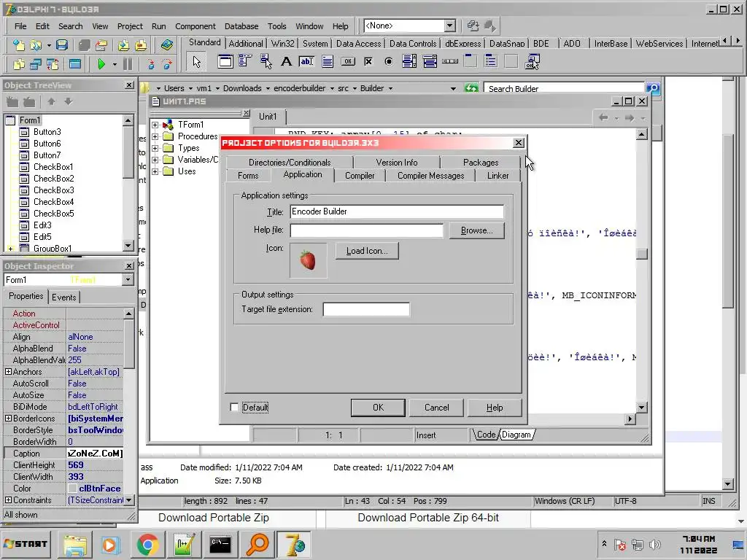The width and height of the screenshot is (747, 560).
Task: Tick the Default checkbox in Project Options
Action: tap(234, 407)
